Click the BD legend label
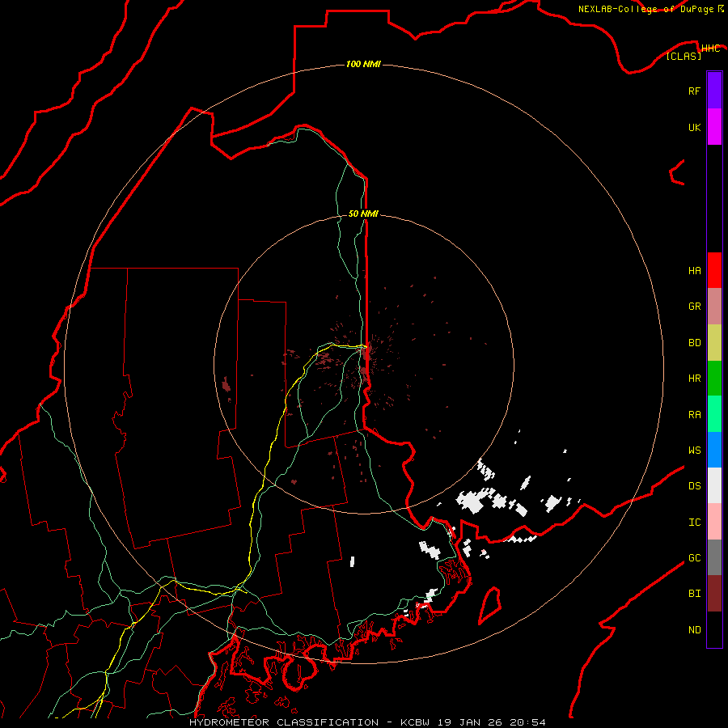This screenshot has height=728, width=728. tap(694, 343)
